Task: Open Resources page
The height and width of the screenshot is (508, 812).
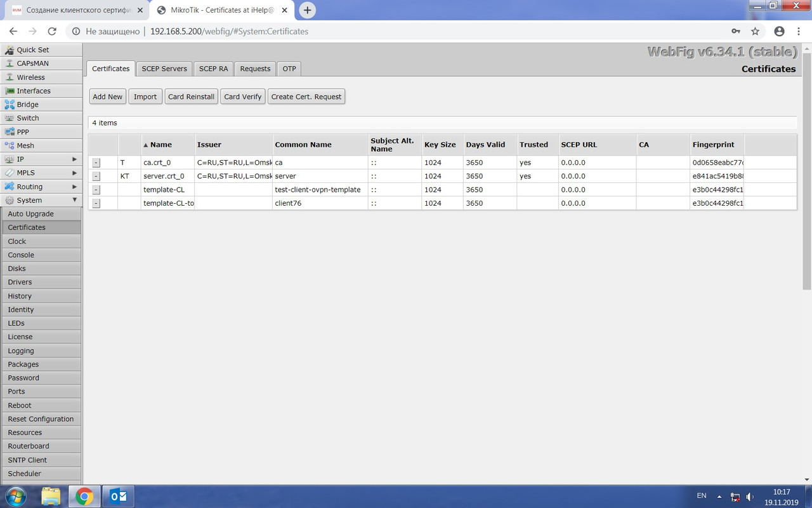Action: pyautogui.click(x=41, y=432)
